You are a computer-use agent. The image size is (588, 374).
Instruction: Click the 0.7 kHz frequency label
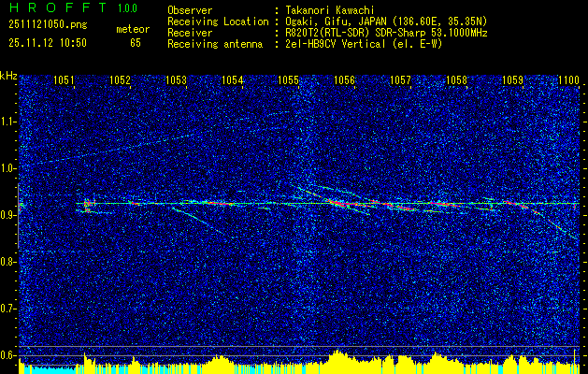click(8, 309)
